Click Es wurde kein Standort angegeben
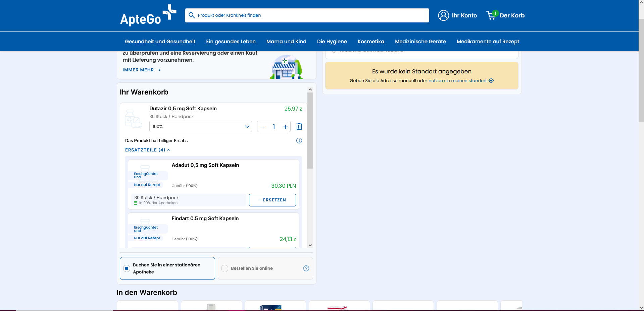Screen dimensions: 644x311 pyautogui.click(x=422, y=71)
